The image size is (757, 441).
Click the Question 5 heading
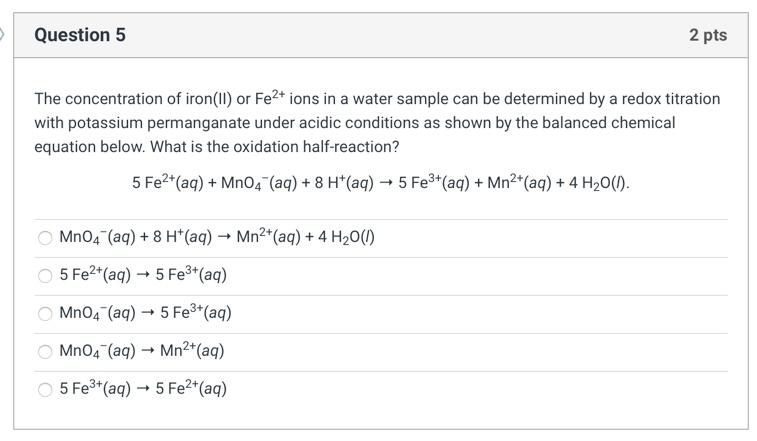80,35
